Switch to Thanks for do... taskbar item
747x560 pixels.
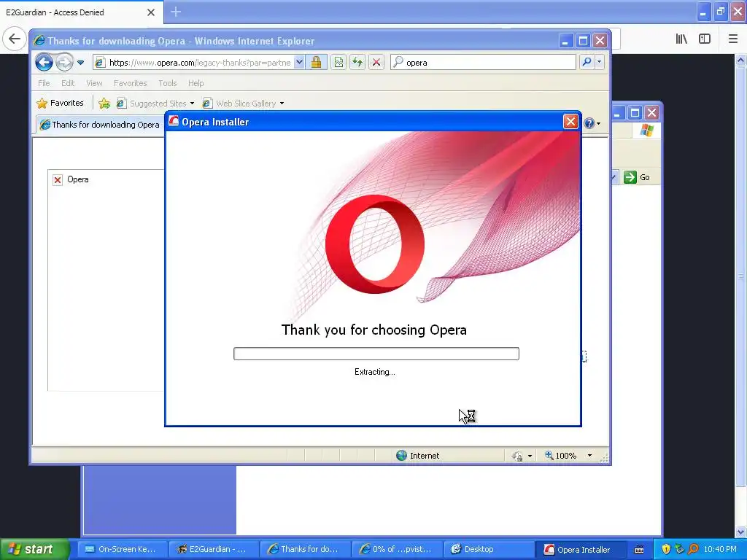tap(305, 549)
